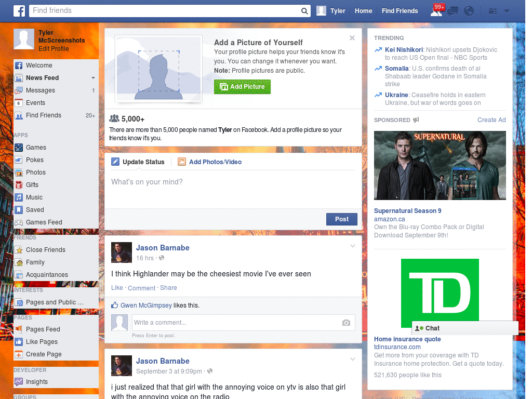532x399 pixels.
Task: Click September 3 at 9:09pm timestamp
Action: click(169, 371)
